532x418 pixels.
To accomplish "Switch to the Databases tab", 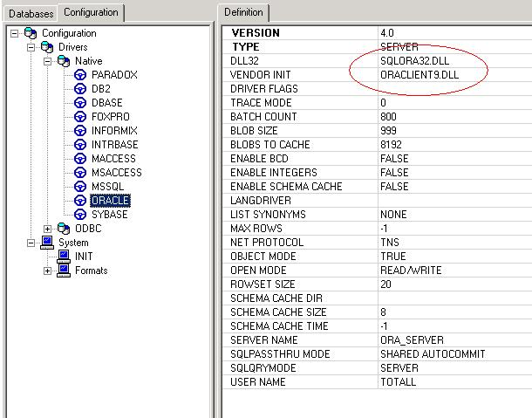I will click(x=31, y=13).
